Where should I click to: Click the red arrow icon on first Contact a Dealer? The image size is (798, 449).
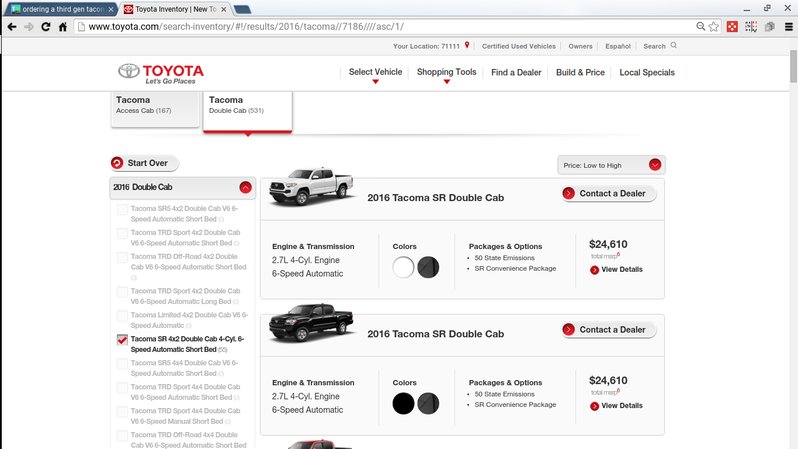tap(568, 193)
